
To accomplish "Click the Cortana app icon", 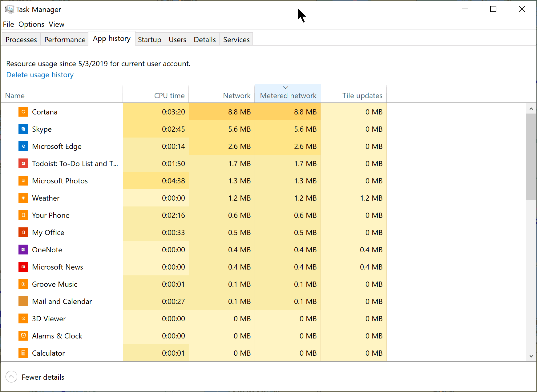I will pos(23,112).
